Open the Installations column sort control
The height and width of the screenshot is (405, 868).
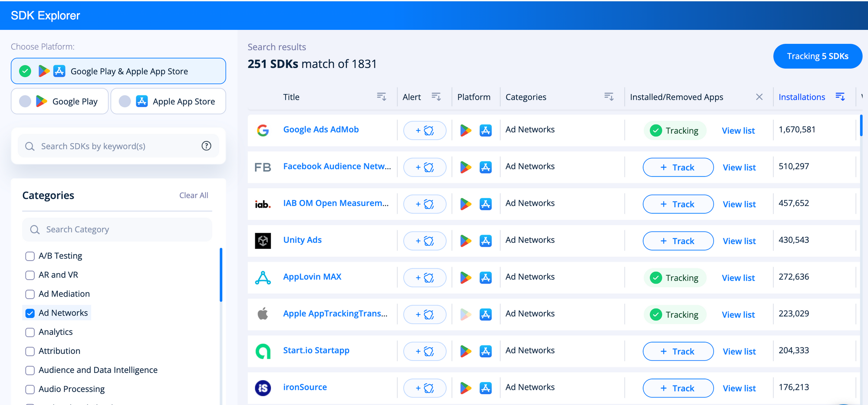pos(841,97)
